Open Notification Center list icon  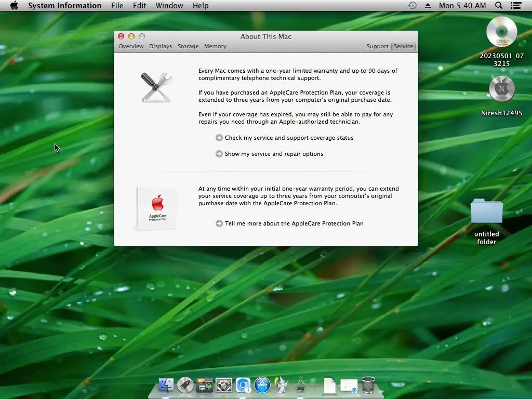(x=516, y=5)
